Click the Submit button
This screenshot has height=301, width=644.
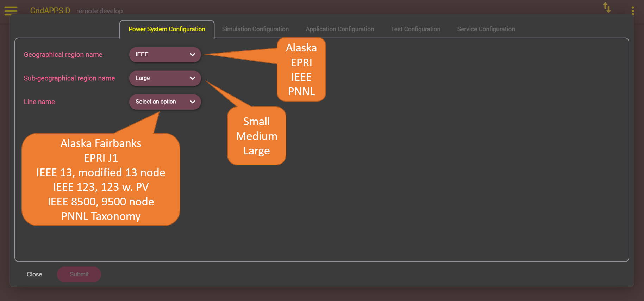[x=79, y=274]
